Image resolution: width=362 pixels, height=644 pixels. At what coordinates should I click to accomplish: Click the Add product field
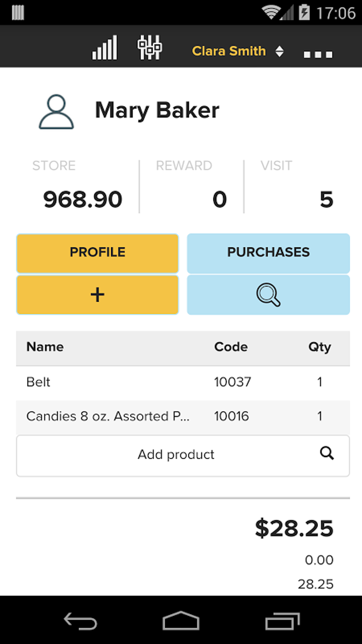tap(176, 455)
